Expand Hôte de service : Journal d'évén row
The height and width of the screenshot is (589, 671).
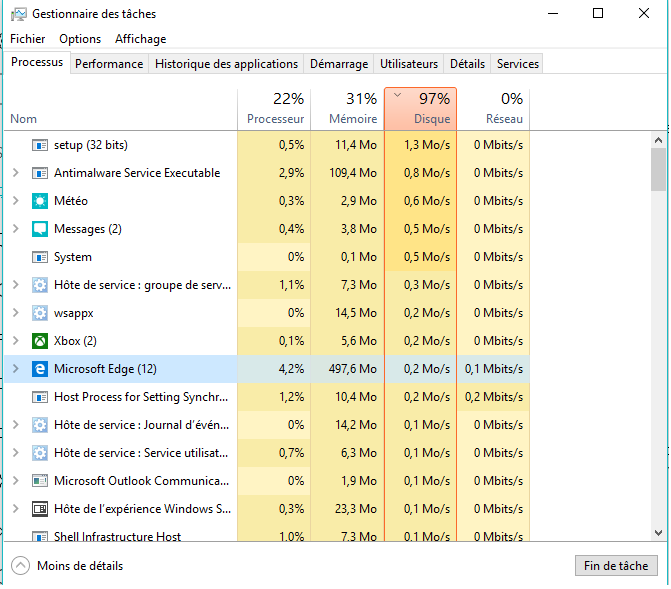[16, 425]
